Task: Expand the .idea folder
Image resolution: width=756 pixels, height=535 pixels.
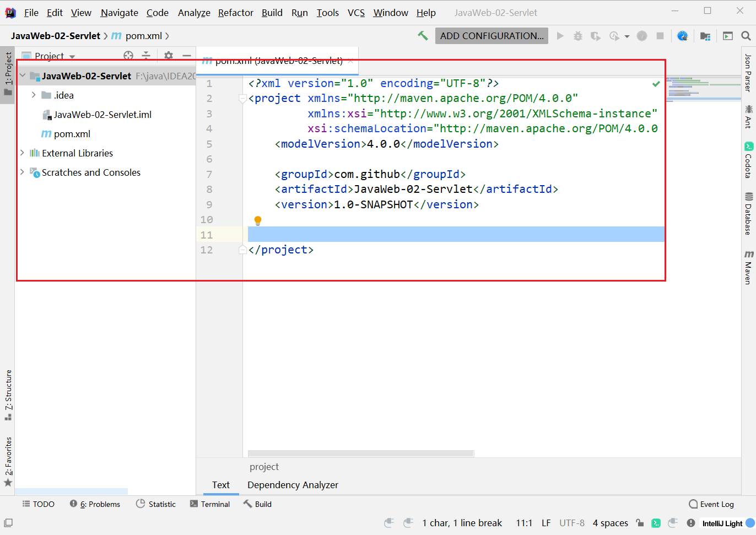Action: [34, 95]
